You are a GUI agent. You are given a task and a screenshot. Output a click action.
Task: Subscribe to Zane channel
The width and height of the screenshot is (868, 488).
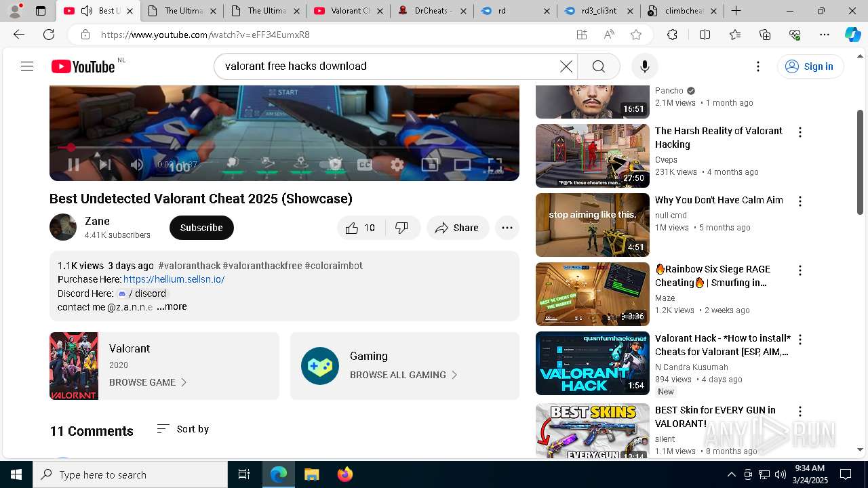pos(201,228)
